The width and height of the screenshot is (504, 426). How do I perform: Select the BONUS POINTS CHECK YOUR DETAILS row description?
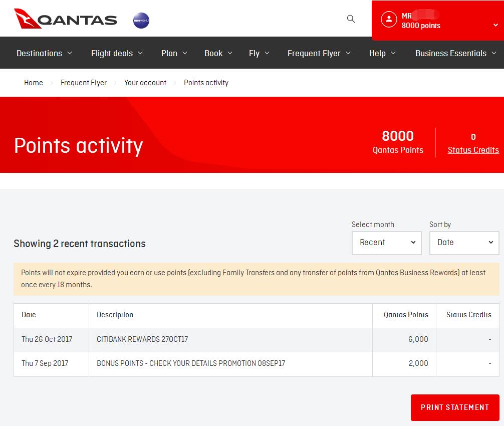[x=191, y=363]
